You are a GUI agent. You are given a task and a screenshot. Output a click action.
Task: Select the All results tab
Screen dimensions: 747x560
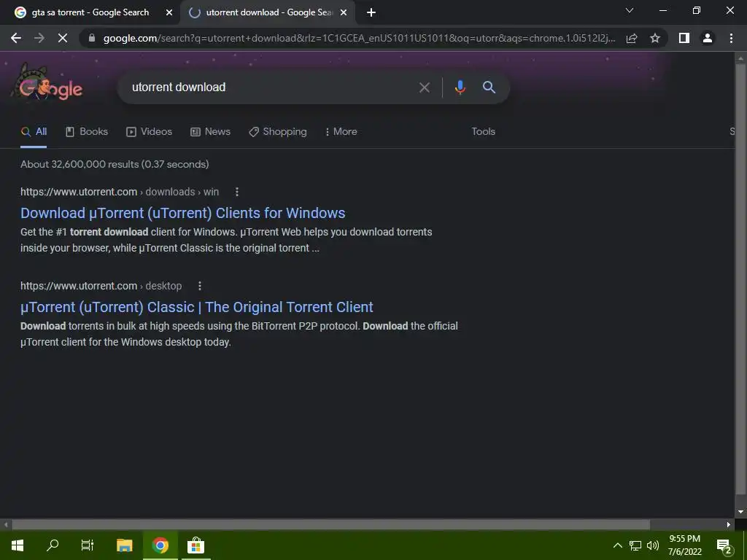34,132
